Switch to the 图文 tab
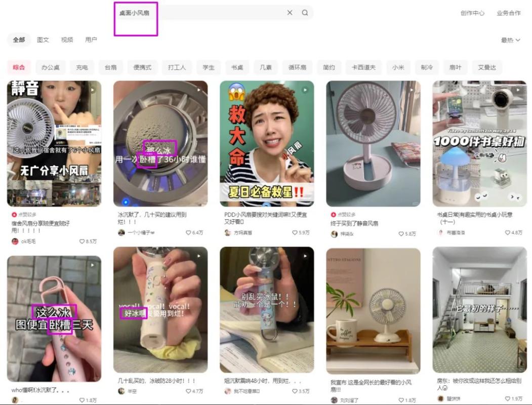 click(43, 39)
